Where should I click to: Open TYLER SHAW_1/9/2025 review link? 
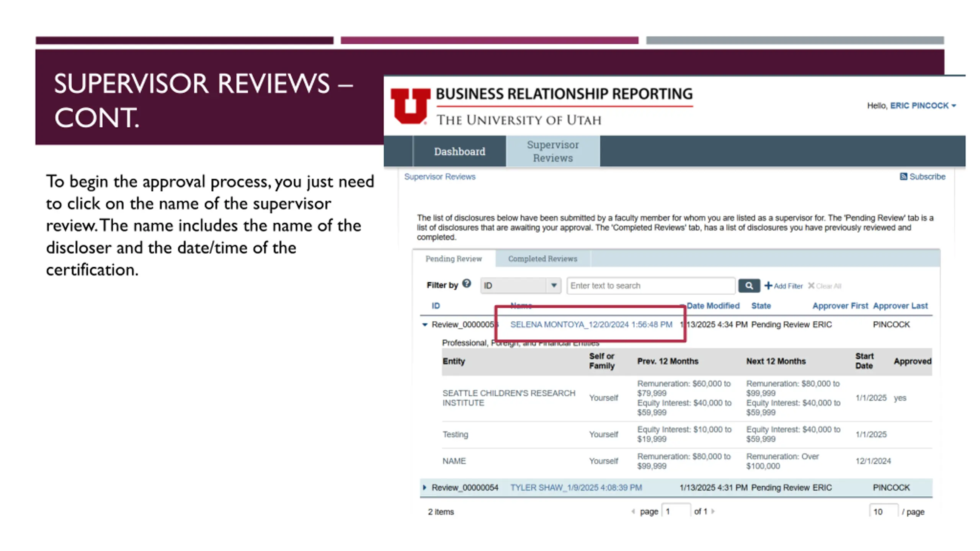(x=576, y=487)
